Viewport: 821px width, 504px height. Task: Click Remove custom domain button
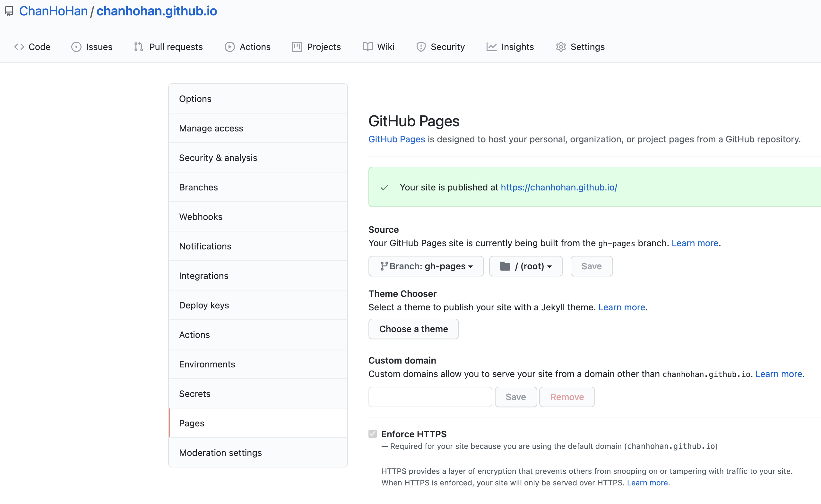click(x=566, y=397)
